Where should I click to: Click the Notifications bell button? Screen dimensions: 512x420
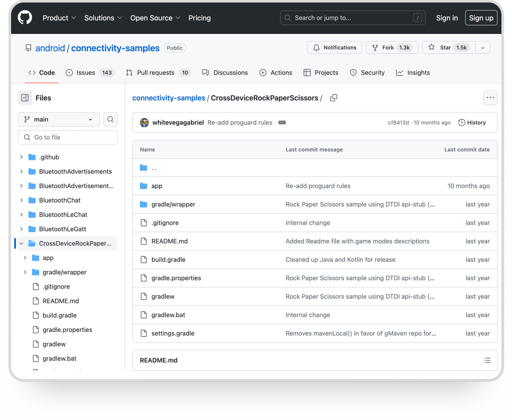(x=334, y=48)
